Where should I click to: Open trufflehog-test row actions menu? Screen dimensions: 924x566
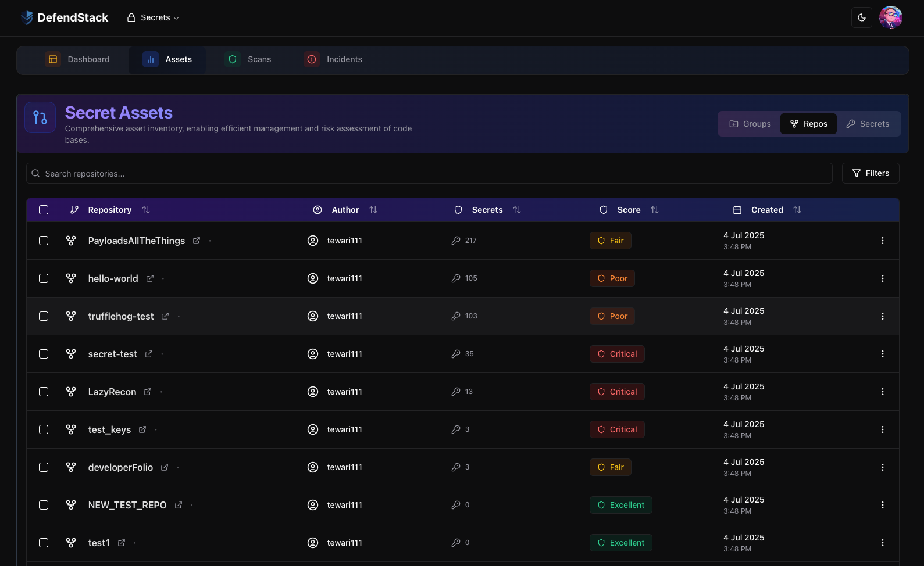tap(883, 316)
